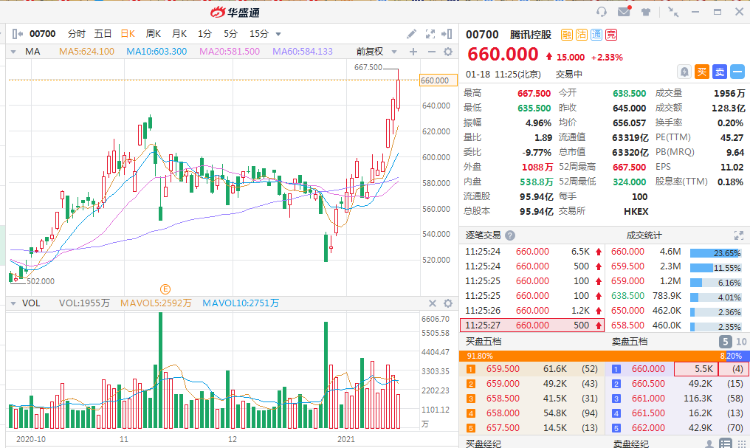Set a price alert bell

point(684,72)
